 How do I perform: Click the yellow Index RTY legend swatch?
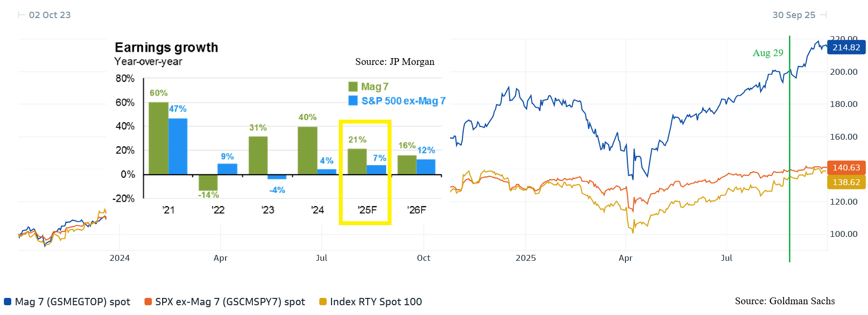tap(323, 302)
